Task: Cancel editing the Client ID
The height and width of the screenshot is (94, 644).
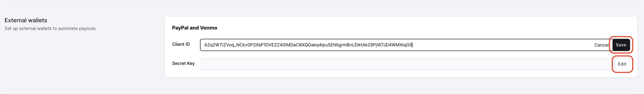Action: click(601, 45)
